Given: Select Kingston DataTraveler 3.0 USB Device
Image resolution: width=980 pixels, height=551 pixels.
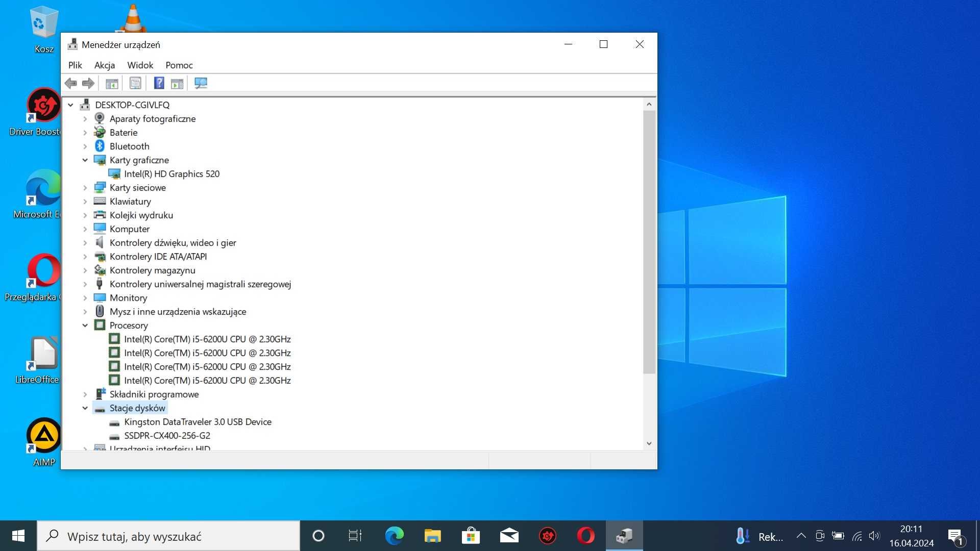Looking at the screenshot, I should (198, 421).
